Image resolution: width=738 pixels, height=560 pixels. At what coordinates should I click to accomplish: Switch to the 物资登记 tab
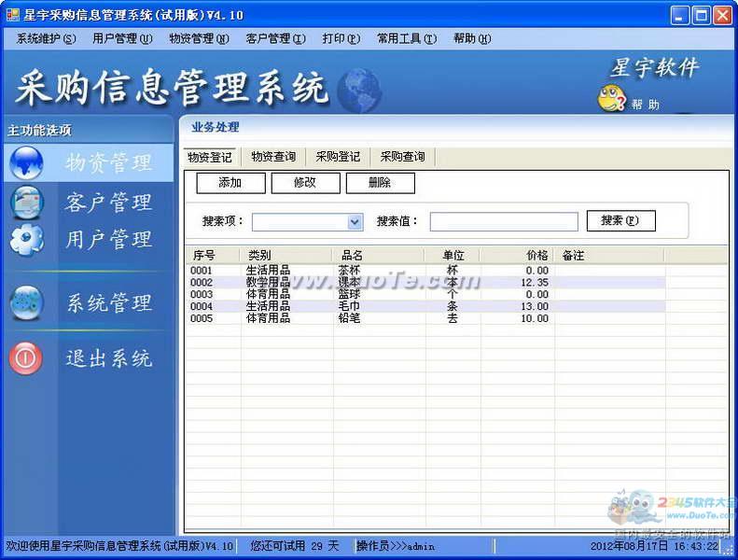pyautogui.click(x=210, y=157)
